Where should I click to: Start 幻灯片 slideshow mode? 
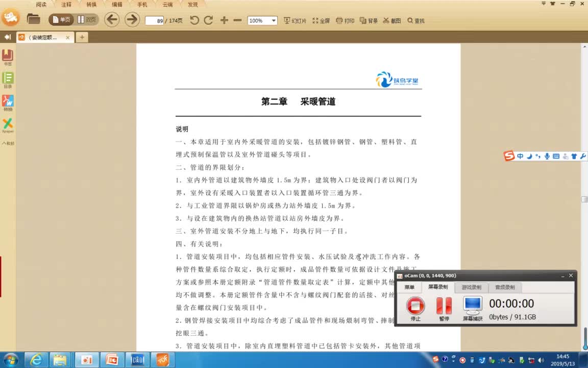[295, 20]
